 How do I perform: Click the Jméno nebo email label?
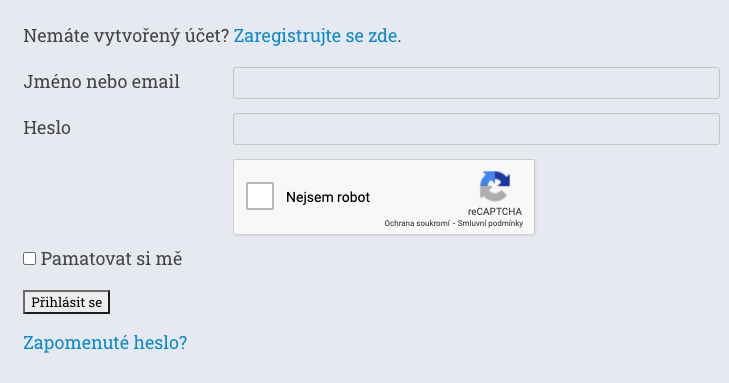[x=101, y=82]
